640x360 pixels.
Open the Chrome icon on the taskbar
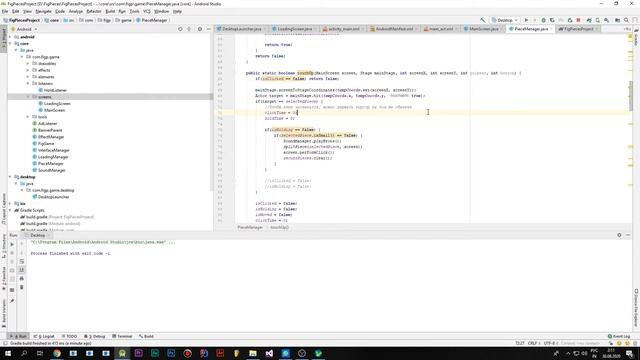pyautogui.click(x=57, y=353)
